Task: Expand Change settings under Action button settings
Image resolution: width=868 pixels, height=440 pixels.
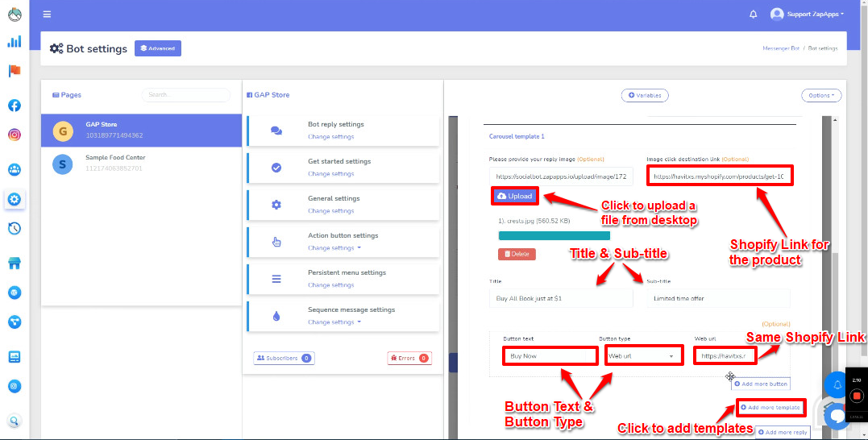Action: [x=334, y=248]
